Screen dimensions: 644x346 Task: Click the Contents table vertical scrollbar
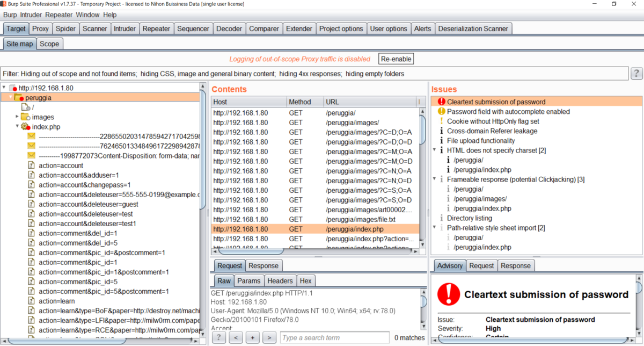point(423,129)
